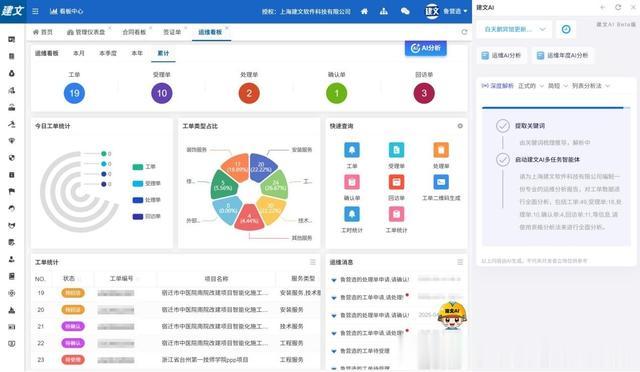Image resolution: width=640 pixels, height=372 pixels.
Task: Click the 建文AI helmet mascot assistant
Action: (x=452, y=316)
